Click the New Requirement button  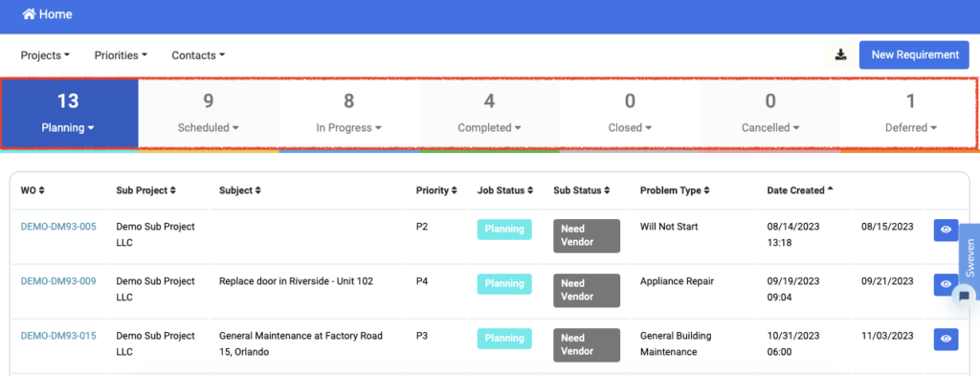[x=915, y=55]
